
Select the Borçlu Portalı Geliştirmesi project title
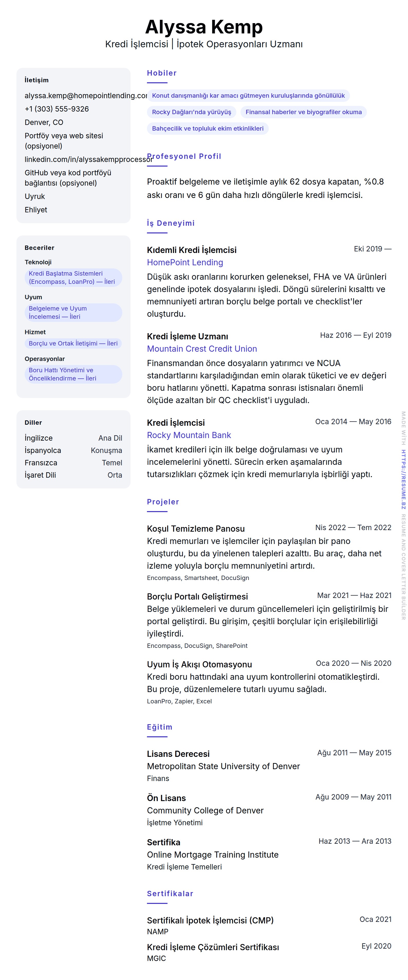197,596
